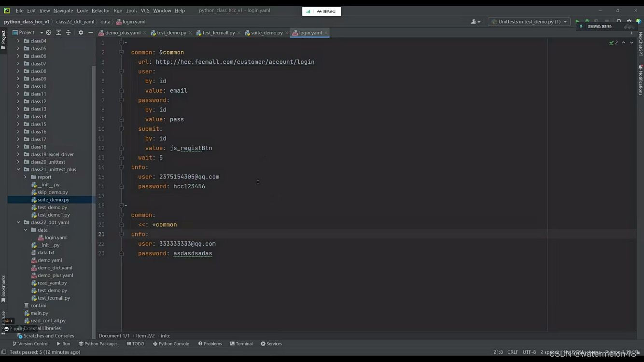This screenshot has width=644, height=362.
Task: Collapse the common block fold marker on line 19
Action: [122, 215]
